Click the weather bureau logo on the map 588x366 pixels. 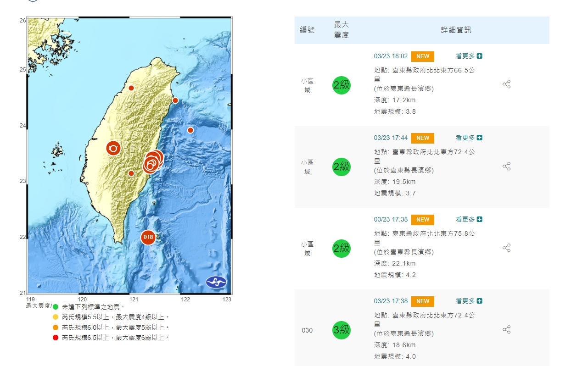tap(216, 282)
